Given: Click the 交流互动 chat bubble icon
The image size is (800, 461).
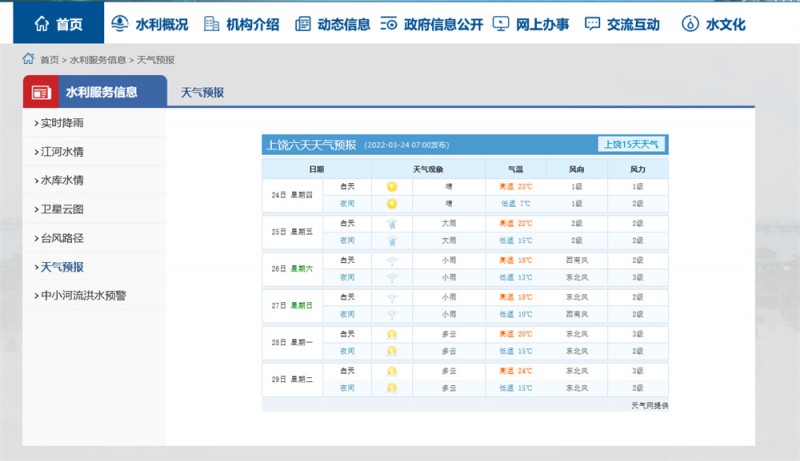Looking at the screenshot, I should [592, 24].
